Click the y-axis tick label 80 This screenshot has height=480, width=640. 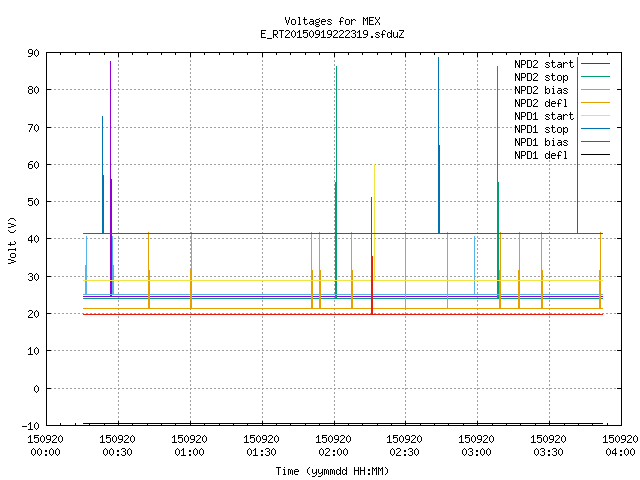33,90
